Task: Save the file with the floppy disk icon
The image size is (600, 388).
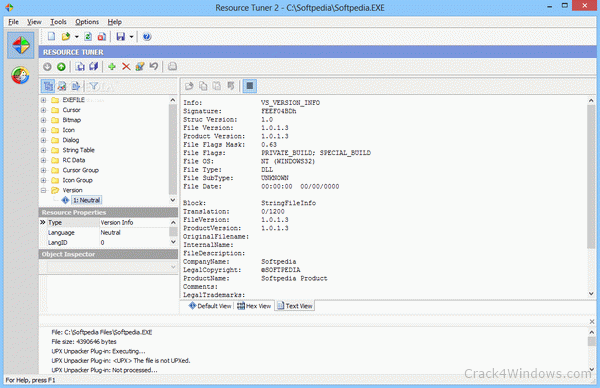Action: click(x=121, y=36)
